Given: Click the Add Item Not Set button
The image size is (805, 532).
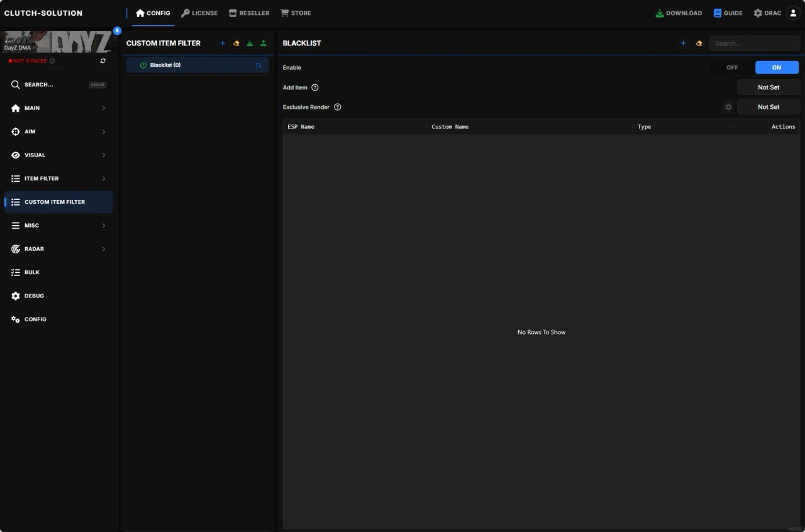Looking at the screenshot, I should (769, 87).
